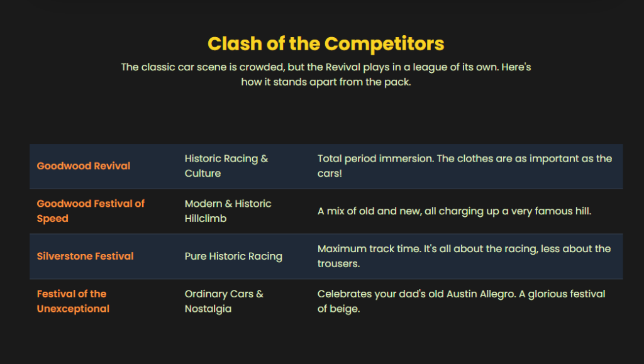This screenshot has width=644, height=364.
Task: Click the word 'Speed' under Goodwood Festival
Action: (x=52, y=218)
